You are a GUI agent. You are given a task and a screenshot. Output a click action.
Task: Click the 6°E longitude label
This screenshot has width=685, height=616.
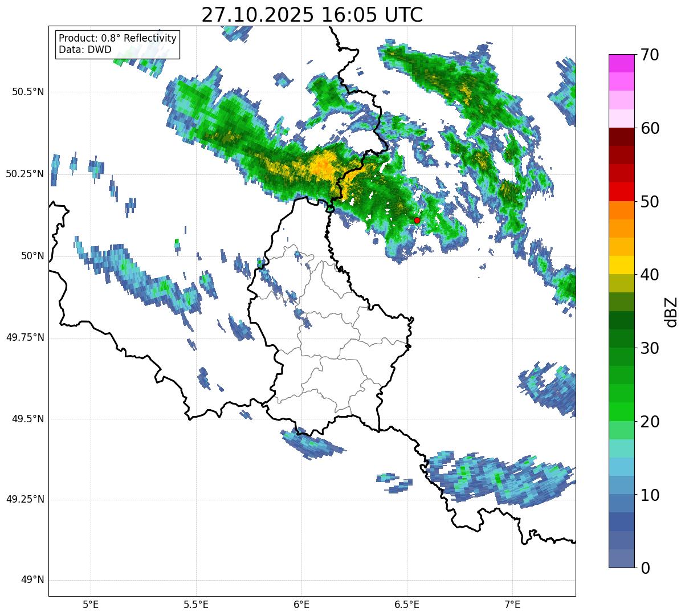[301, 605]
